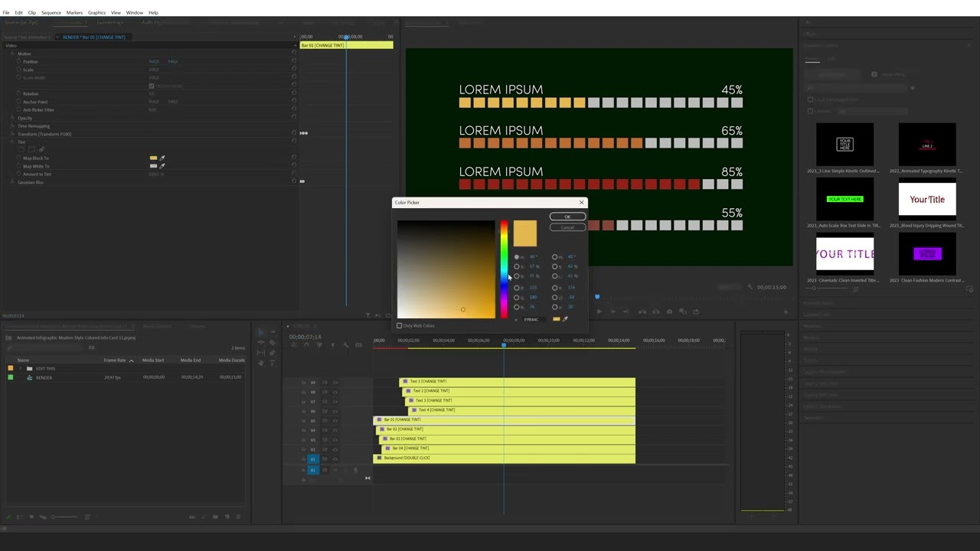Open timeline display settings wrench
This screenshot has width=980, height=551.
[x=345, y=346]
